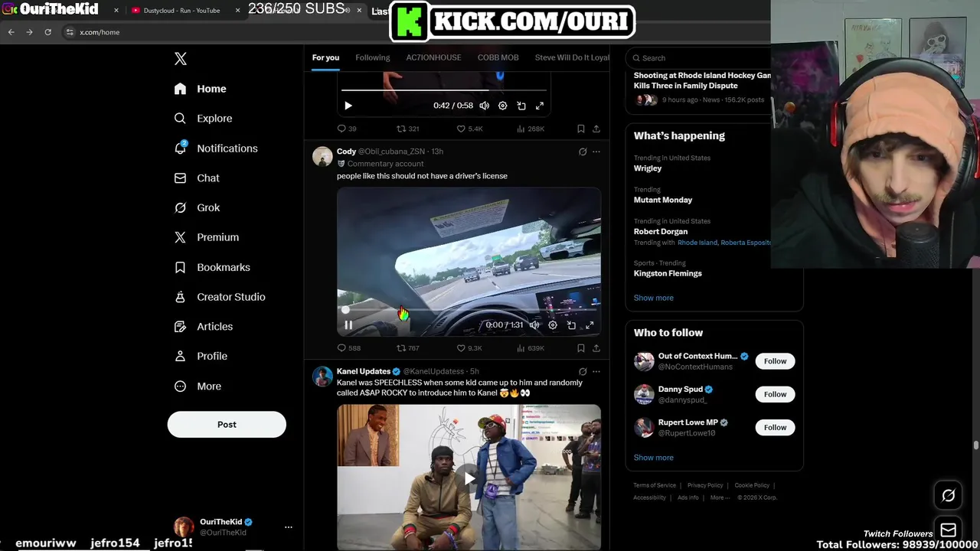980x551 pixels.
Task: Open Home in the sidebar
Action: (x=200, y=89)
